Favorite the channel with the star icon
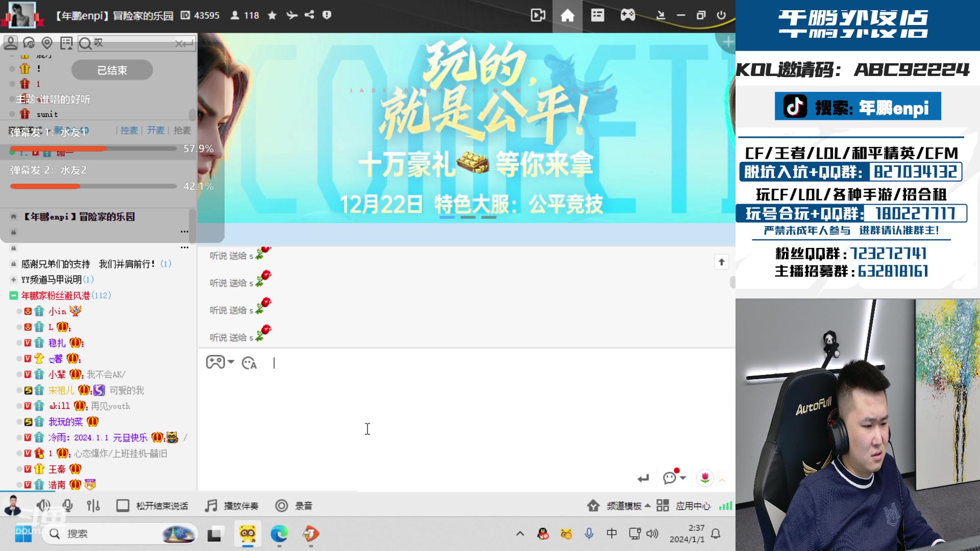The height and width of the screenshot is (551, 980). point(272,15)
